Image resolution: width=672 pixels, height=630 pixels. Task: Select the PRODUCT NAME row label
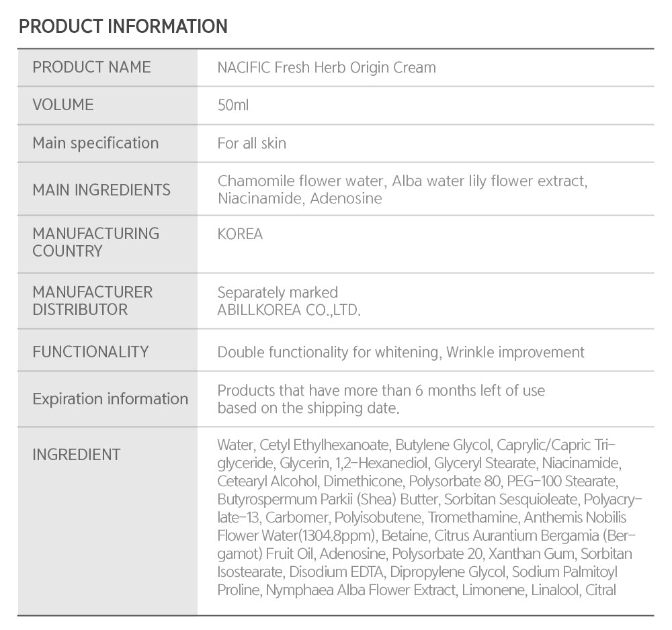click(x=91, y=67)
